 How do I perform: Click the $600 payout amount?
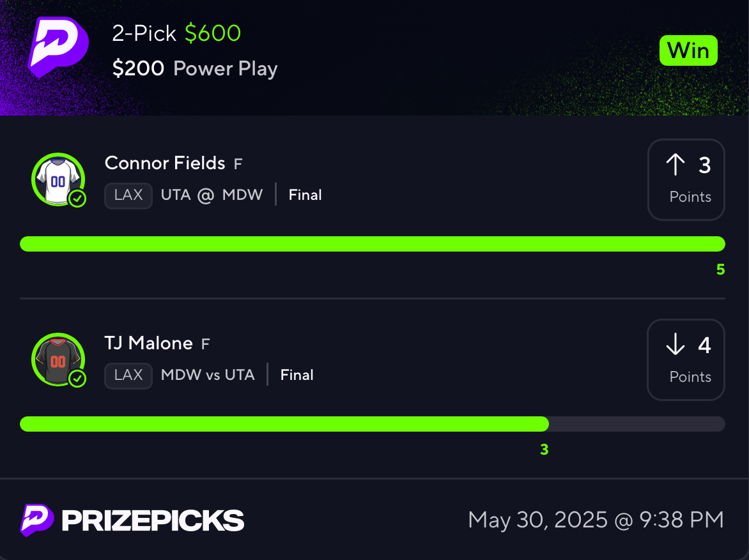tap(213, 33)
